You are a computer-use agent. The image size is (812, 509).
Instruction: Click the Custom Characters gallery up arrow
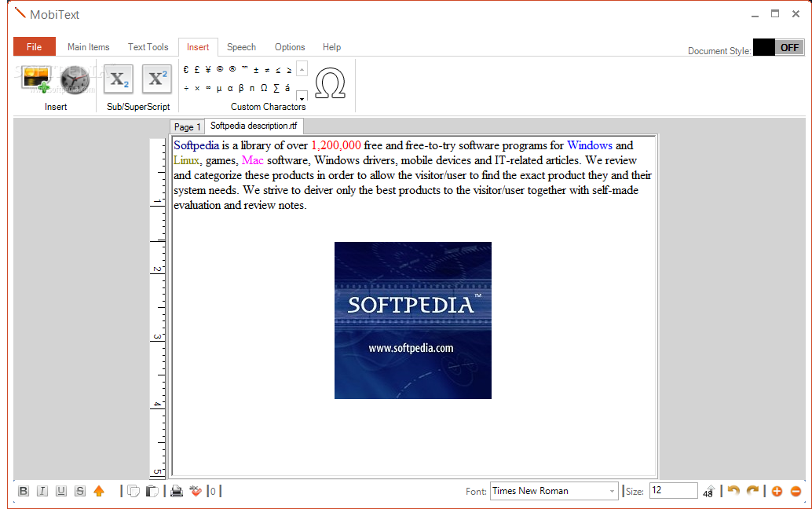(302, 69)
